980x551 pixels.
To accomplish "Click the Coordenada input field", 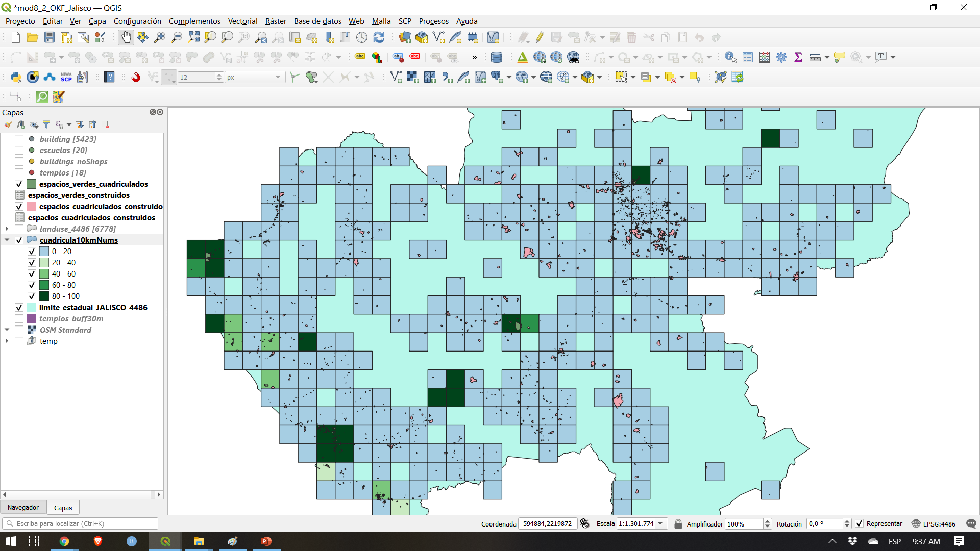I will [548, 524].
